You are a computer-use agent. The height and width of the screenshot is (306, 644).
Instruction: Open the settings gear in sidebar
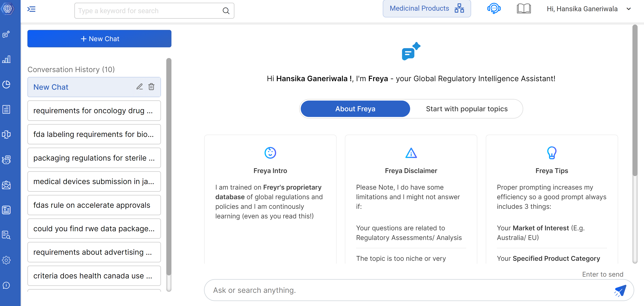point(6,260)
